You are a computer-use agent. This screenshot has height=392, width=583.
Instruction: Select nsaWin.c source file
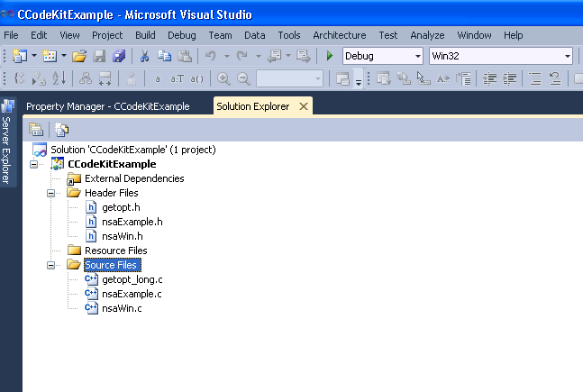122,309
